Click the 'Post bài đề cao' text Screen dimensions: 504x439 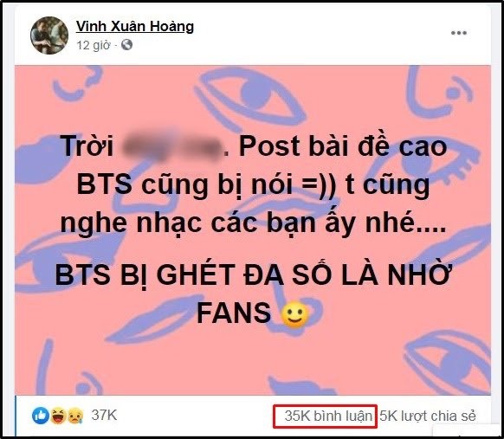click(343, 147)
